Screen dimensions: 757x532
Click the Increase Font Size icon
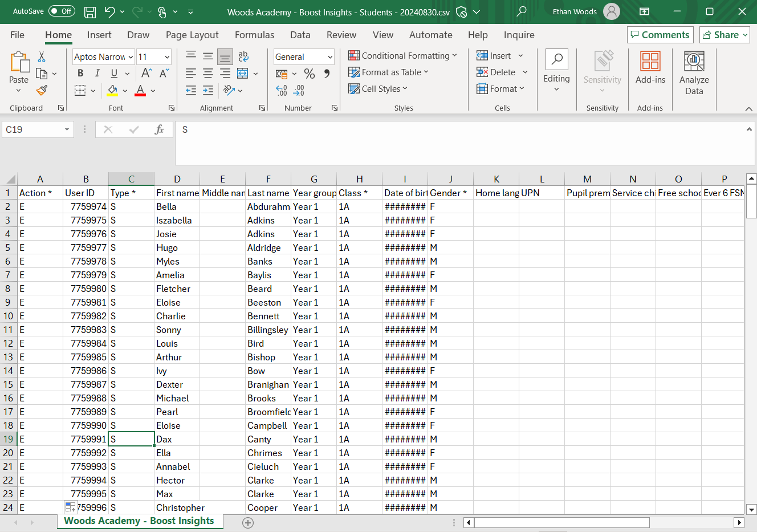click(146, 73)
